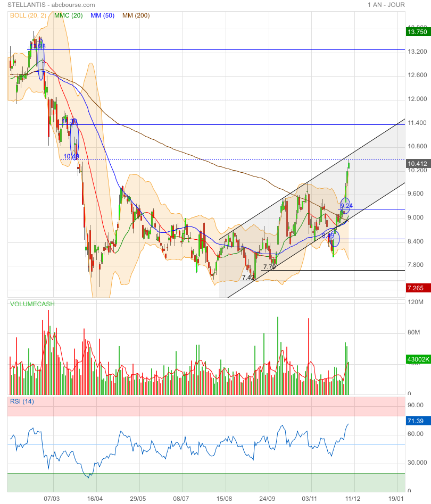Open the VOLUMECASH panel label
Image resolution: width=431 pixels, height=504 pixels.
[x=32, y=304]
